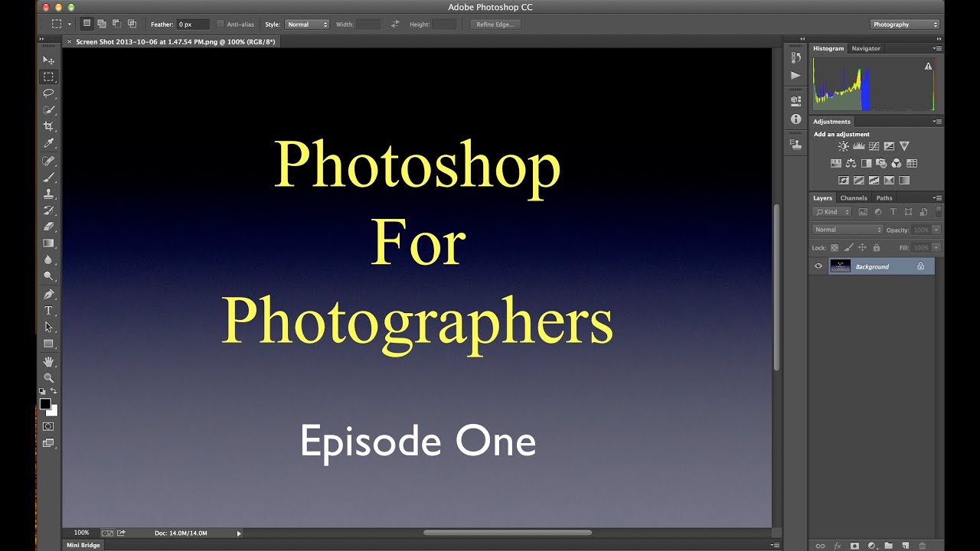Viewport: 980px width, 551px height.
Task: Select the Hand tool
Action: click(x=48, y=361)
